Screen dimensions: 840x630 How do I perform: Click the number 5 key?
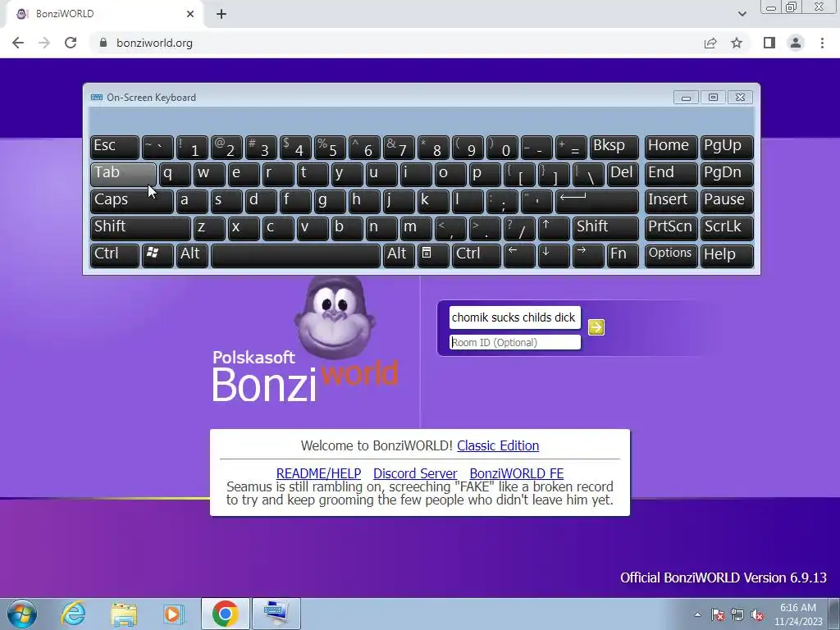330,147
